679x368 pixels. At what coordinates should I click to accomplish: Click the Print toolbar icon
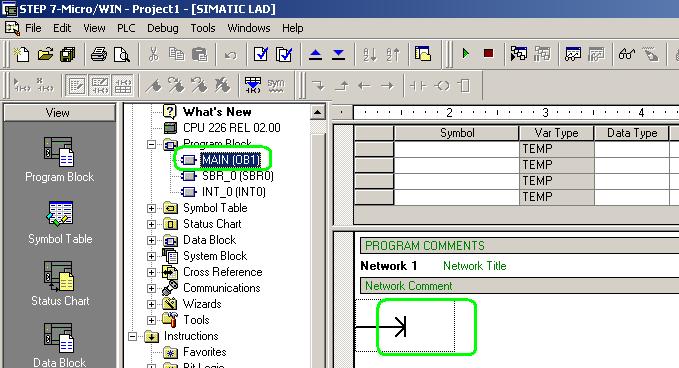point(99,54)
